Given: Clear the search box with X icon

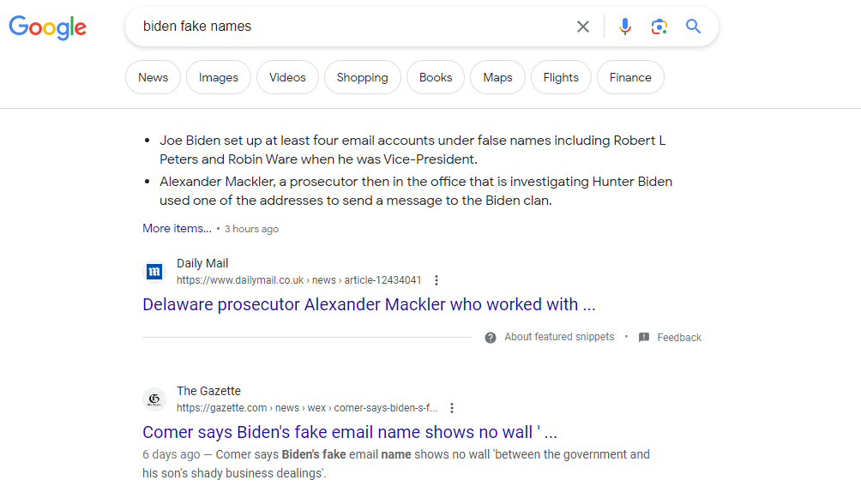Looking at the screenshot, I should click(x=583, y=27).
